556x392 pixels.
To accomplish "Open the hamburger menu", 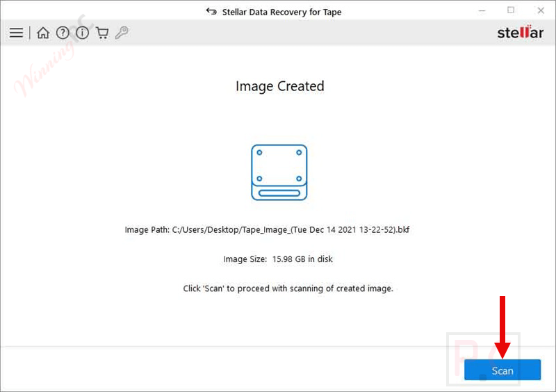I will tap(16, 33).
